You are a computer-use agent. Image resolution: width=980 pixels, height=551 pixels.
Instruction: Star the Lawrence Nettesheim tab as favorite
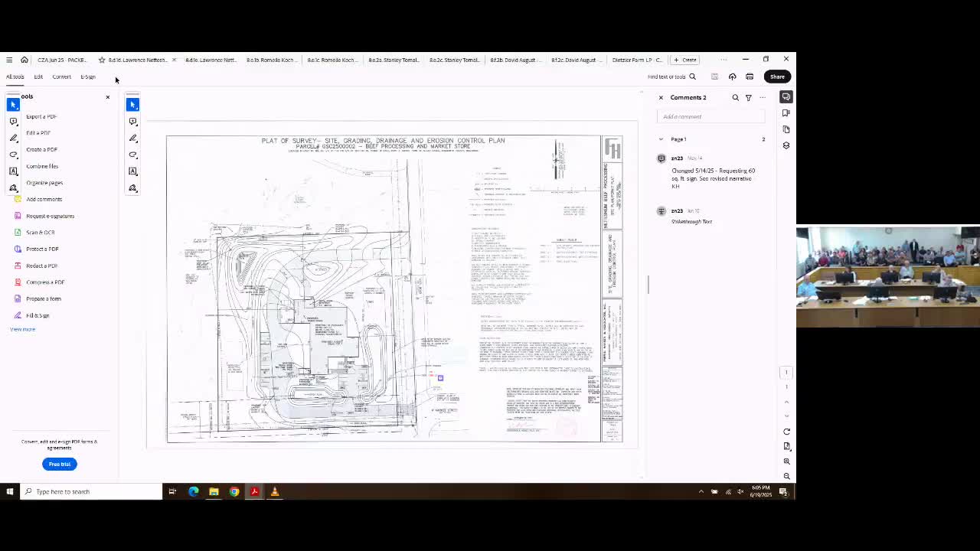pos(101,60)
